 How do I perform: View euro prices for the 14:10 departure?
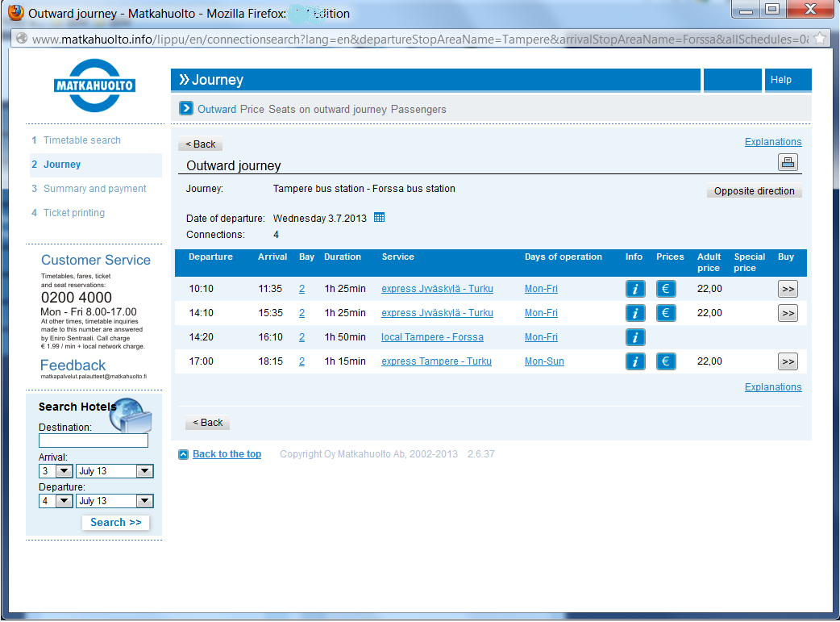point(666,313)
